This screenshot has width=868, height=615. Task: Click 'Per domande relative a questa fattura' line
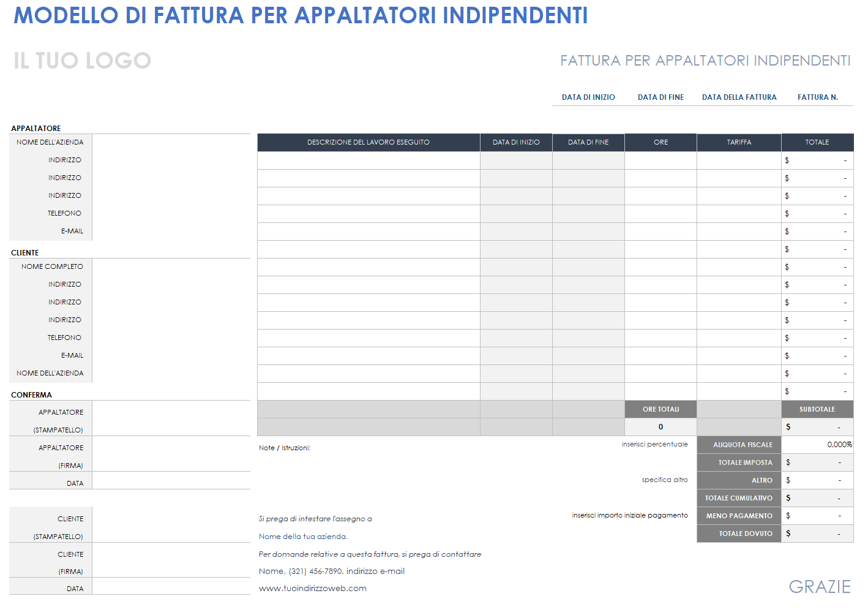[370, 554]
